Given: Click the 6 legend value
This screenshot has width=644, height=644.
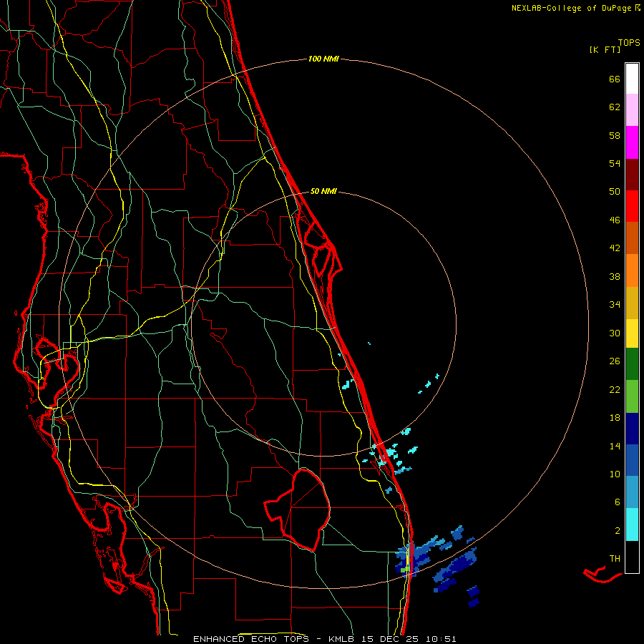Looking at the screenshot, I should [618, 502].
